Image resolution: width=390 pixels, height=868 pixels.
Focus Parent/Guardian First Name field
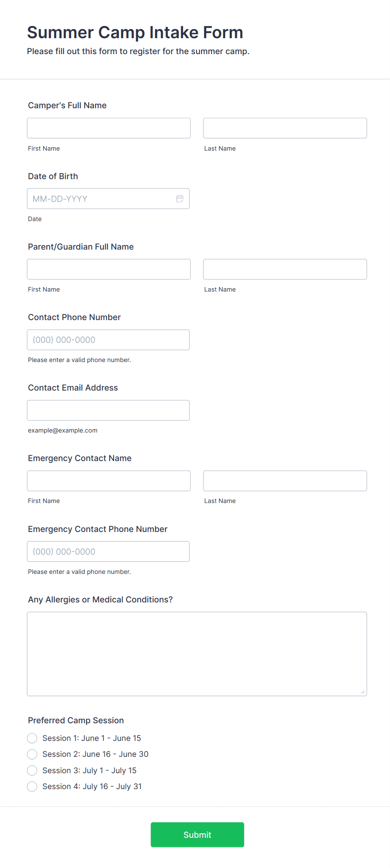(109, 269)
